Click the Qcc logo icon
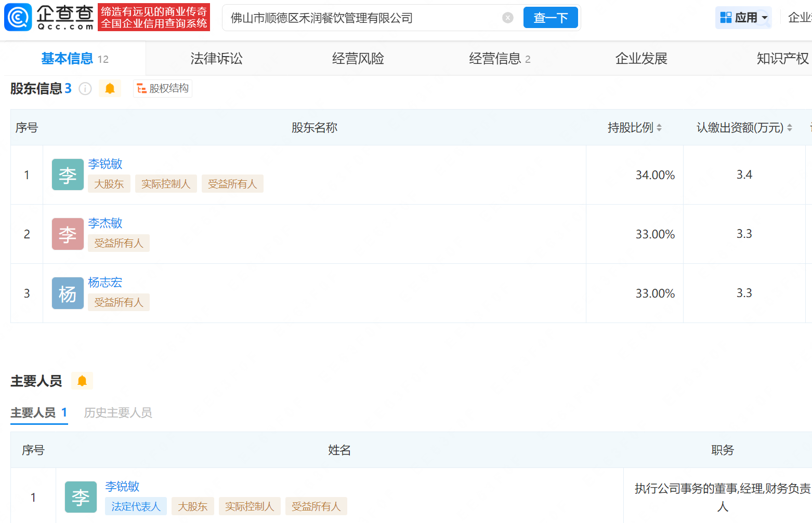 (x=18, y=17)
